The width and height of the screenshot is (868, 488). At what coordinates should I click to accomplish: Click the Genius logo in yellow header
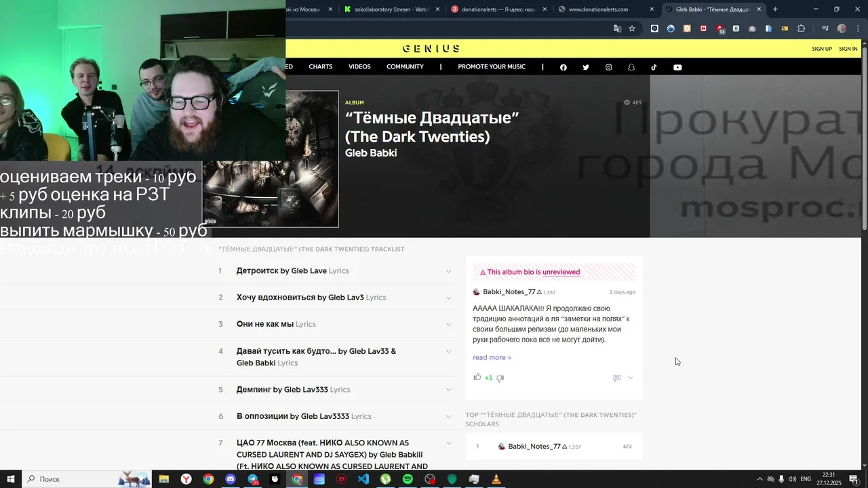tap(431, 49)
